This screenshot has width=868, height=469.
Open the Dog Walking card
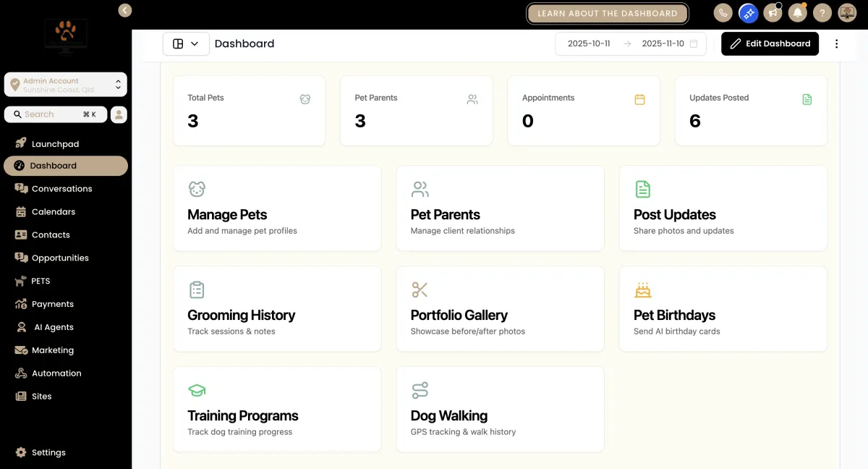[x=500, y=410]
